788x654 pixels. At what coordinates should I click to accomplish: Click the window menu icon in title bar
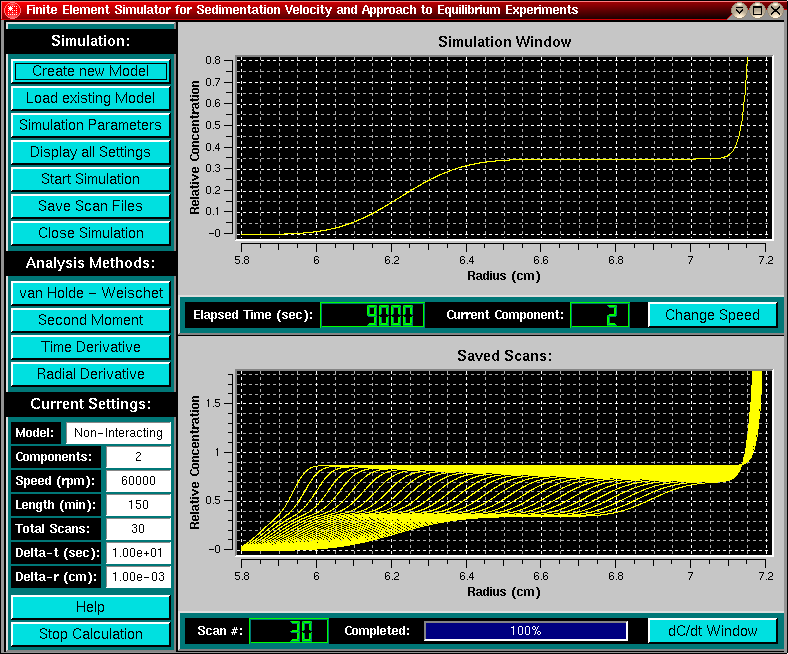point(11,10)
